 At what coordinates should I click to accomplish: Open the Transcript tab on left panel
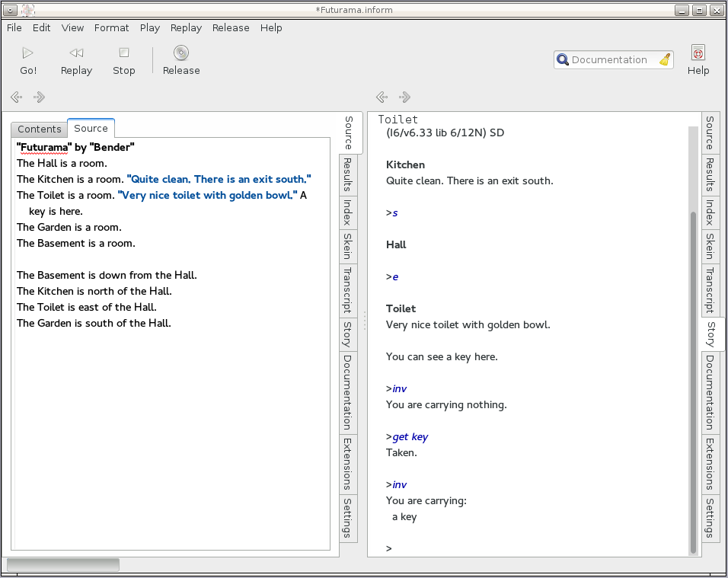point(346,290)
